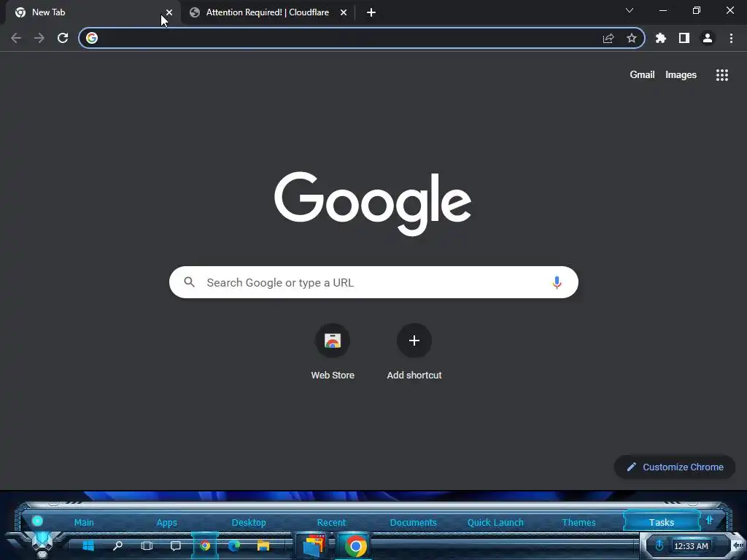Image resolution: width=747 pixels, height=560 pixels.
Task: Switch to the Attention Required Cloudflare tab
Action: pos(267,12)
